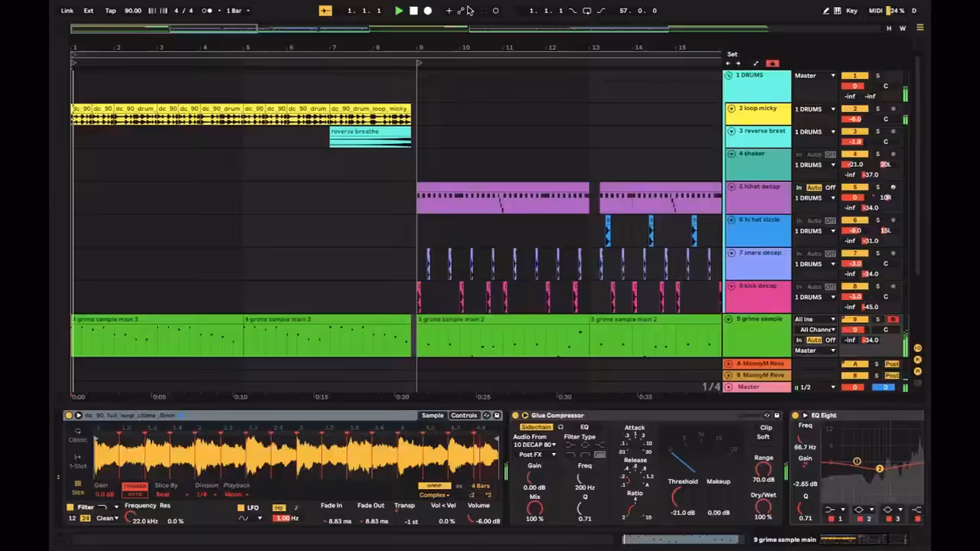Image resolution: width=980 pixels, height=551 pixels.
Task: Activate Draw Mode pencil icon
Action: [x=825, y=11]
